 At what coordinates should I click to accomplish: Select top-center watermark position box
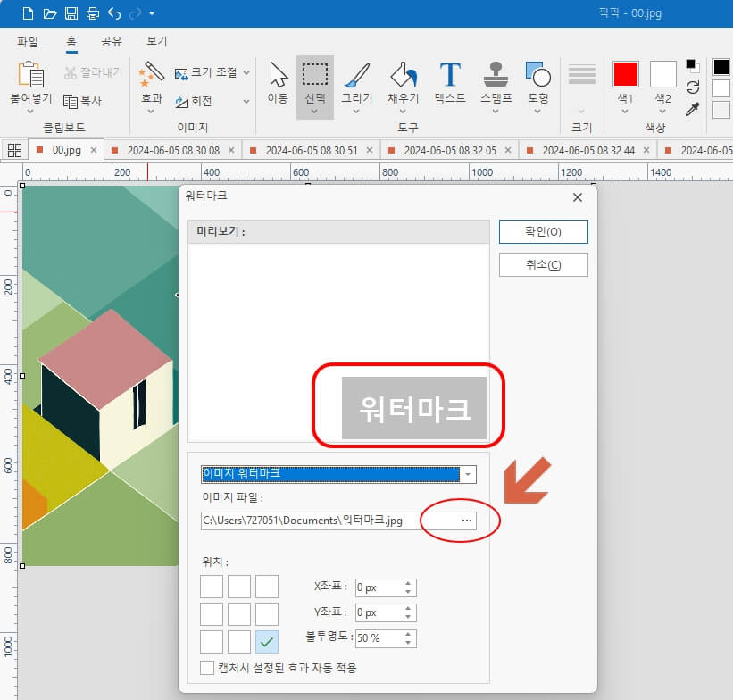coord(239,587)
